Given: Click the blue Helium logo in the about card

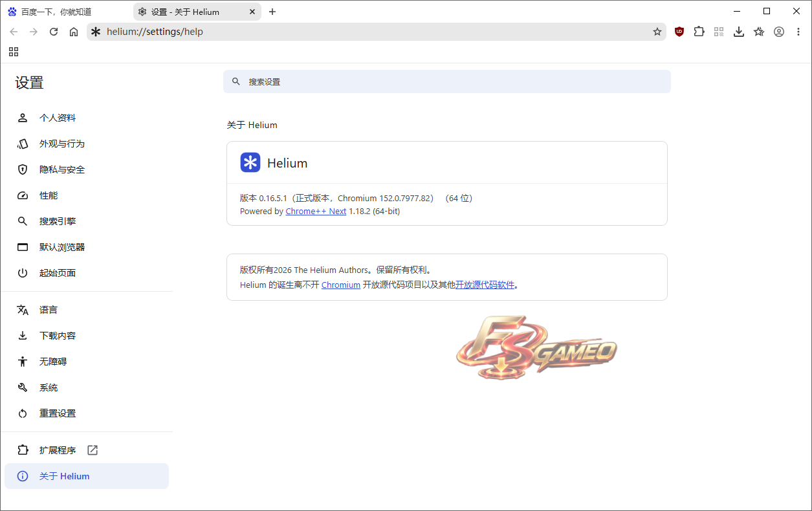Looking at the screenshot, I should tap(250, 162).
